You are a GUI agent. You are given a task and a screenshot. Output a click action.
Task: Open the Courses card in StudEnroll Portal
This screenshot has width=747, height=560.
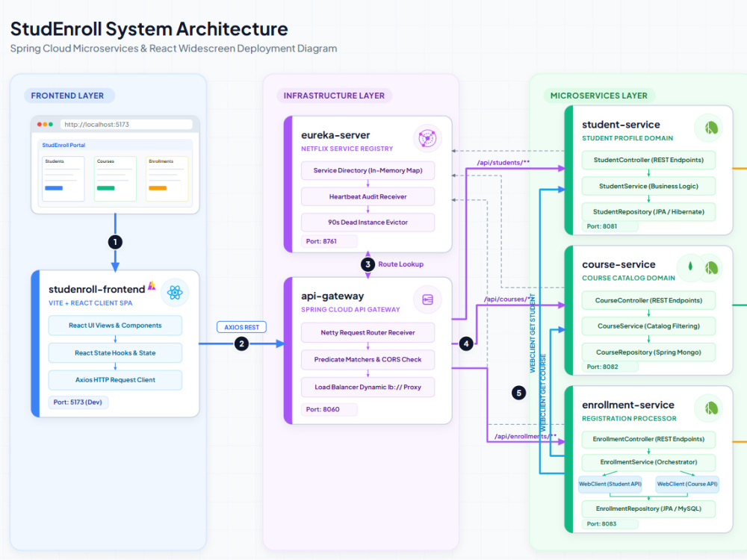tap(115, 178)
